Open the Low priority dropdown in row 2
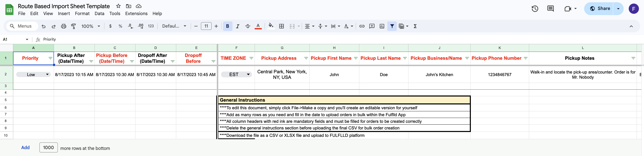Viewport: 644px width, 156px height. pos(47,75)
